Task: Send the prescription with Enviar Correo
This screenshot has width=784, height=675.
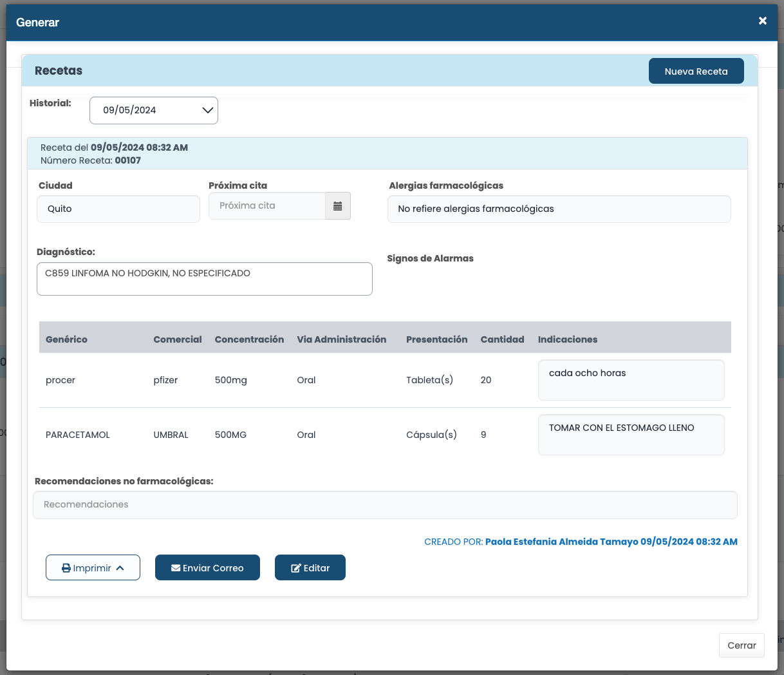Action: (207, 567)
